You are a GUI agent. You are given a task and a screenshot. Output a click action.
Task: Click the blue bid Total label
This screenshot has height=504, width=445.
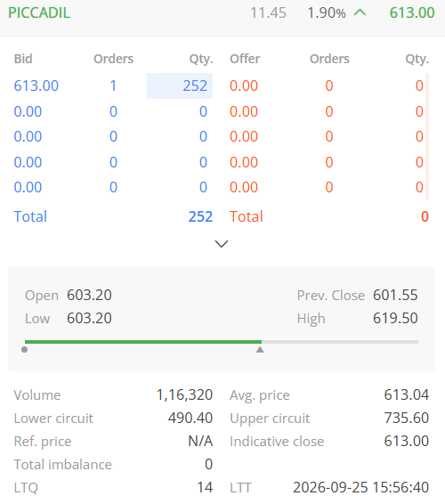coord(30,216)
